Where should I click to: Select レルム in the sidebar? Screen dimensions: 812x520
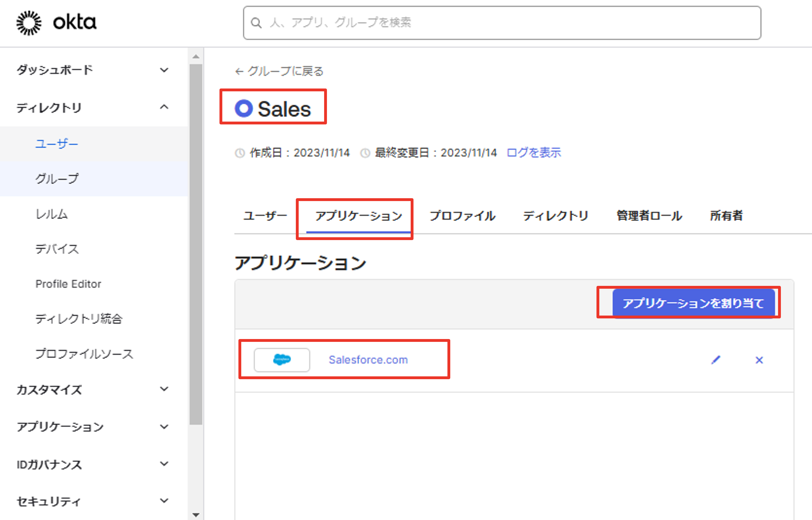[x=52, y=214]
